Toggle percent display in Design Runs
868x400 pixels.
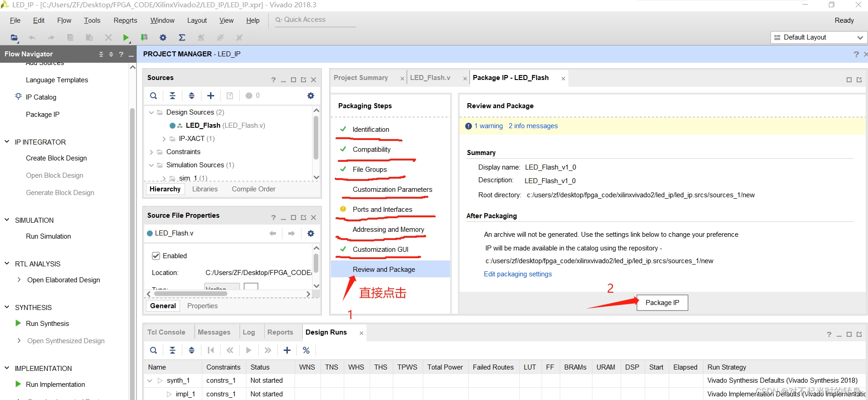coord(306,350)
